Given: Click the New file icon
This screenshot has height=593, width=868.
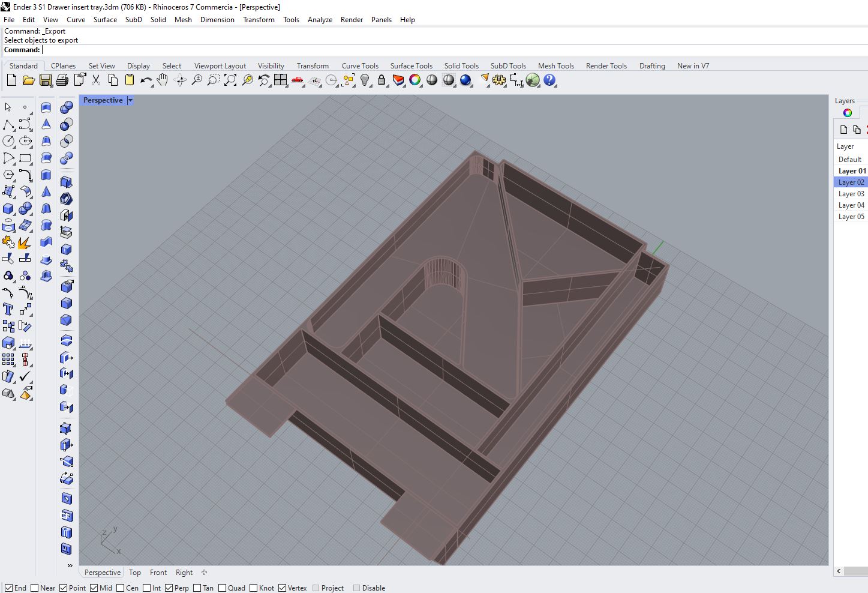Looking at the screenshot, I should (x=11, y=80).
